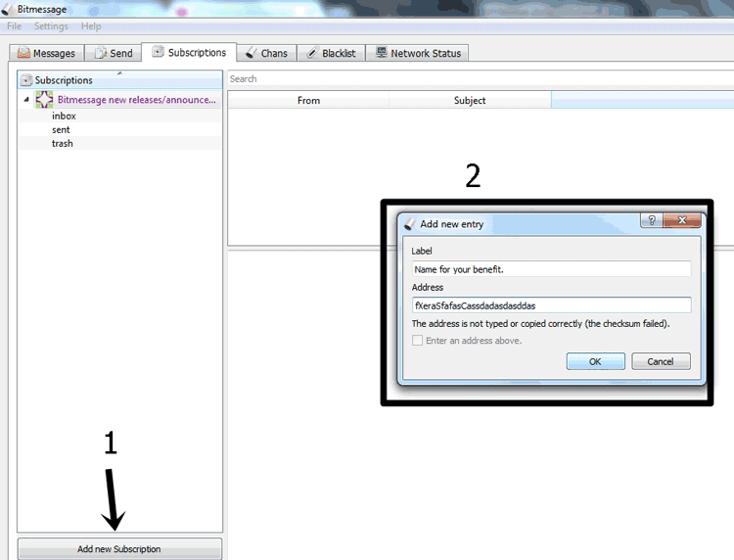
Task: Click the Blacklist tab icon
Action: 312,53
